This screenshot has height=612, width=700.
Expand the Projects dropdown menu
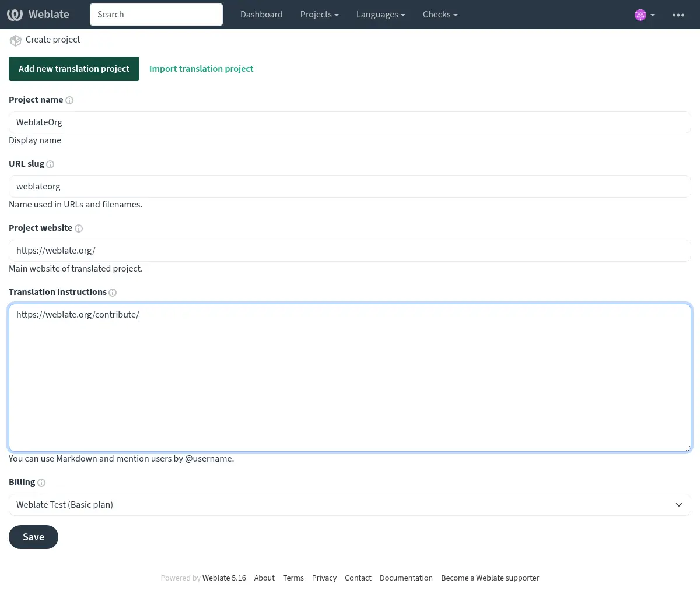coord(319,15)
